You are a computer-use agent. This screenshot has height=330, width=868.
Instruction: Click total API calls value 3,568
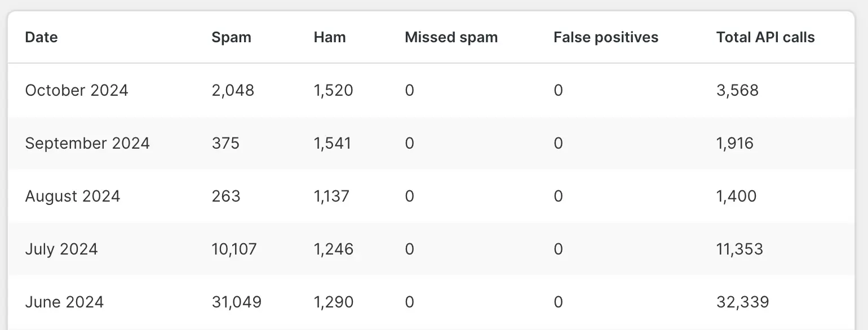pyautogui.click(x=737, y=90)
